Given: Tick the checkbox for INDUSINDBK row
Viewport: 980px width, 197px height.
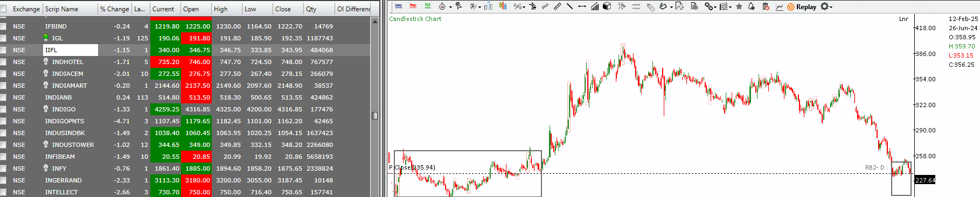Looking at the screenshot, I should point(3,133).
